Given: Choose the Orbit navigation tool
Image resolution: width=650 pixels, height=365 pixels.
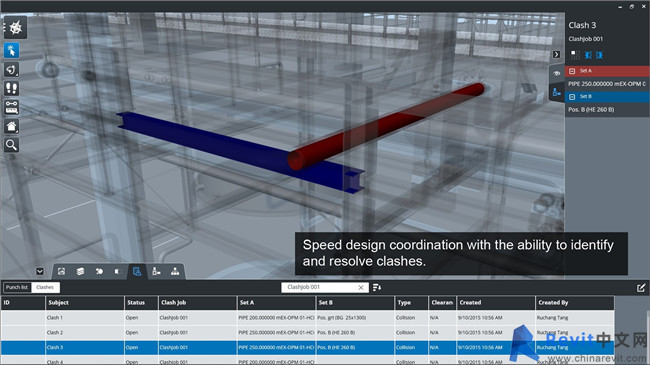Looking at the screenshot, I should [12, 70].
